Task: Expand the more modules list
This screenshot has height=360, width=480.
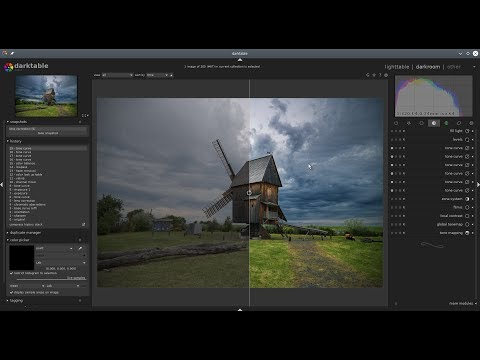Action: point(463,303)
